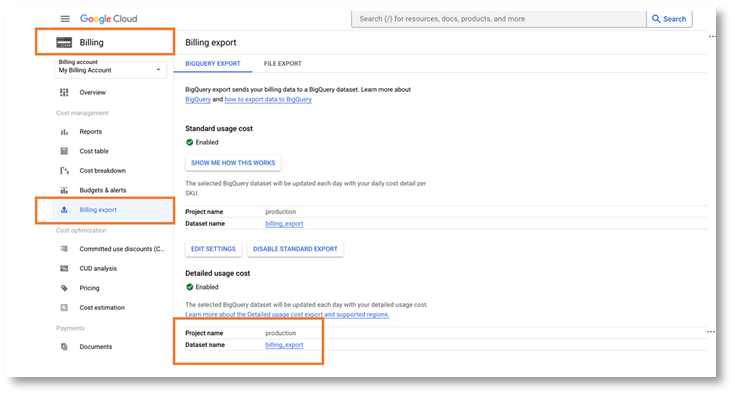Click the Documents icon in Payments
735x396 pixels.
(64, 347)
